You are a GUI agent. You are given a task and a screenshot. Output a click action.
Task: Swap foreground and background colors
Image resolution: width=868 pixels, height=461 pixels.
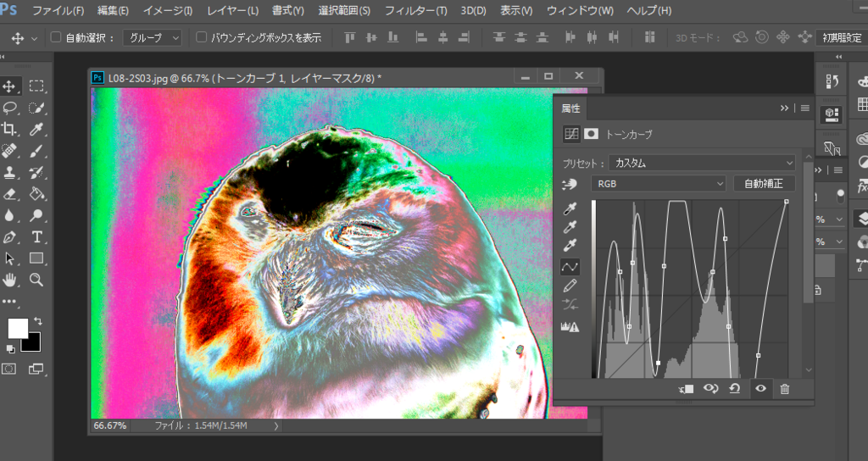(37, 321)
